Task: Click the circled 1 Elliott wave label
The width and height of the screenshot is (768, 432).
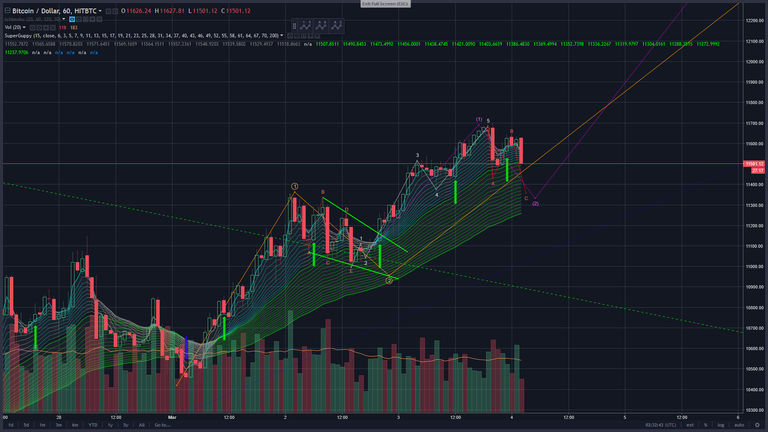Action: pos(295,187)
